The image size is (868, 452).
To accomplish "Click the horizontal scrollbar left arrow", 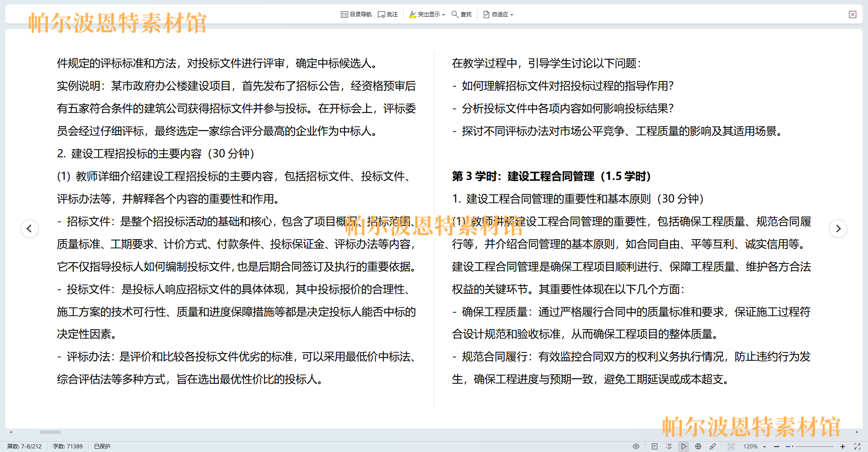I will click(11, 432).
